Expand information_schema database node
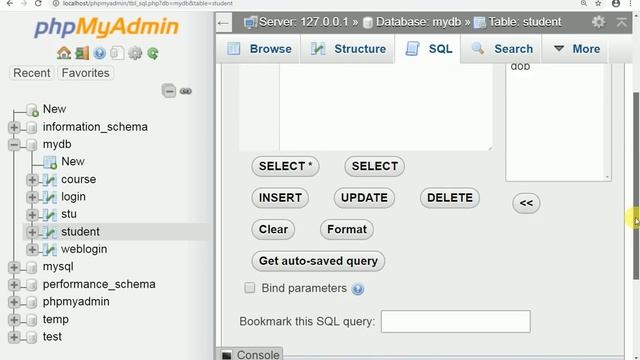The width and height of the screenshot is (640, 360). [14, 127]
